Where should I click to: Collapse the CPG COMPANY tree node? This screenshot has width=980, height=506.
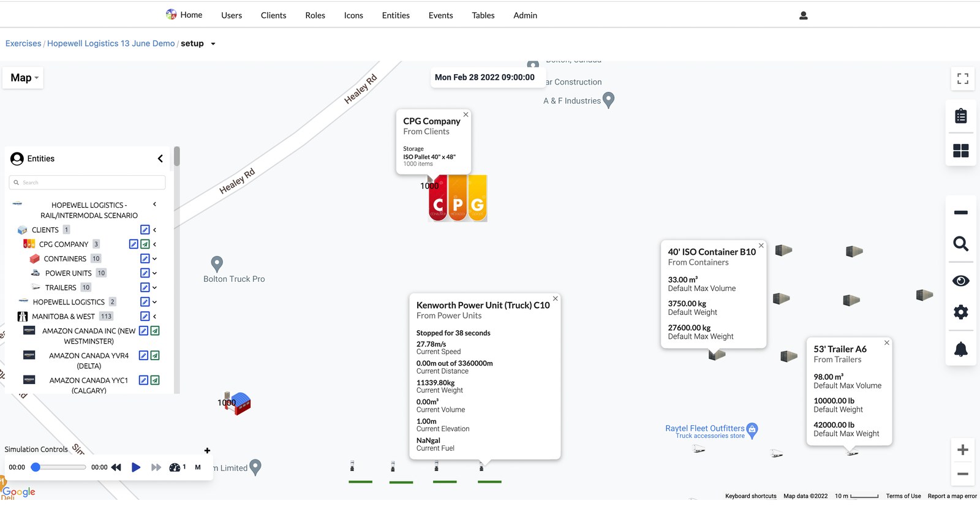tap(155, 244)
